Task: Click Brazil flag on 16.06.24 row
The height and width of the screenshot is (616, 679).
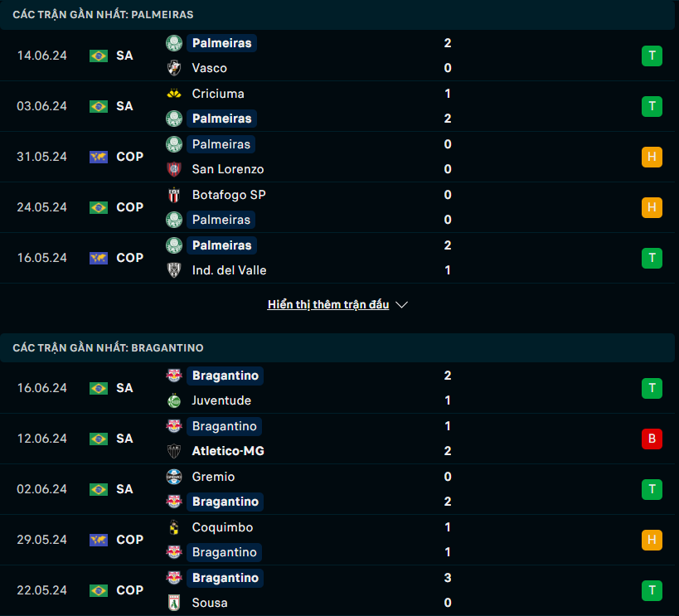Action: click(x=99, y=388)
